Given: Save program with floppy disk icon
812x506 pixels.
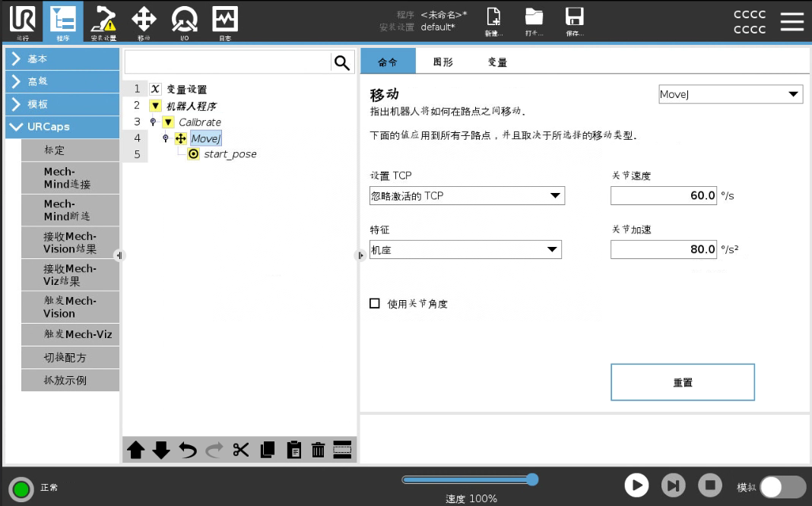Looking at the screenshot, I should tap(574, 21).
